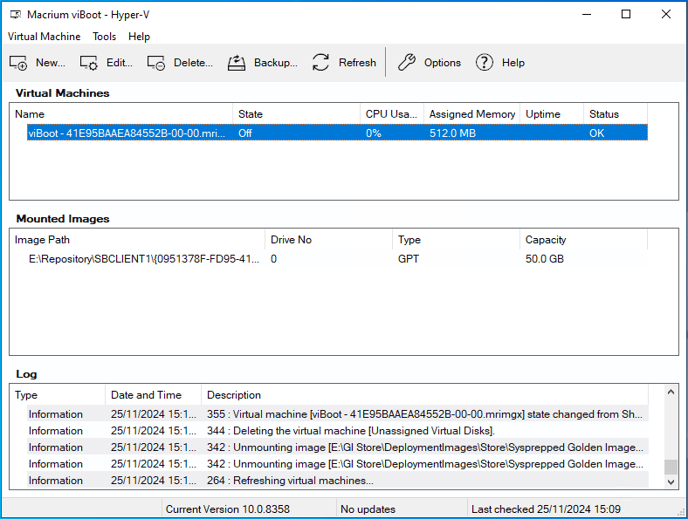Click the Options wrench icon
This screenshot has height=519, width=688.
click(x=407, y=62)
